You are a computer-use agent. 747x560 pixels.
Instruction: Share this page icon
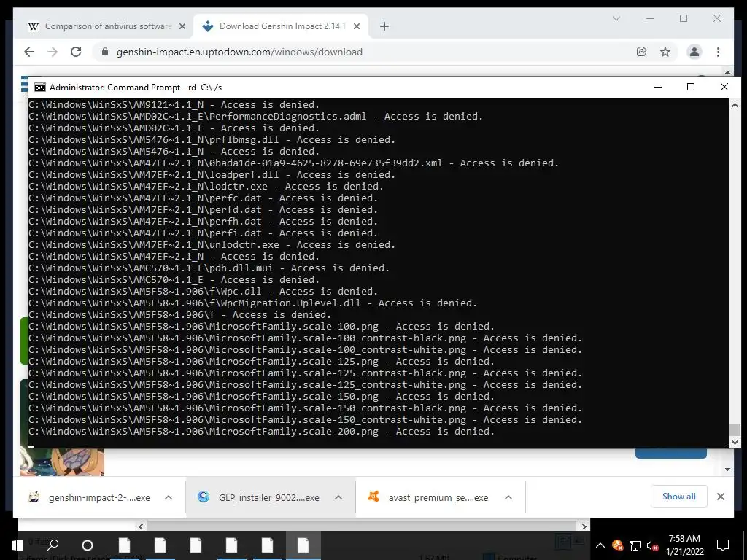point(642,52)
